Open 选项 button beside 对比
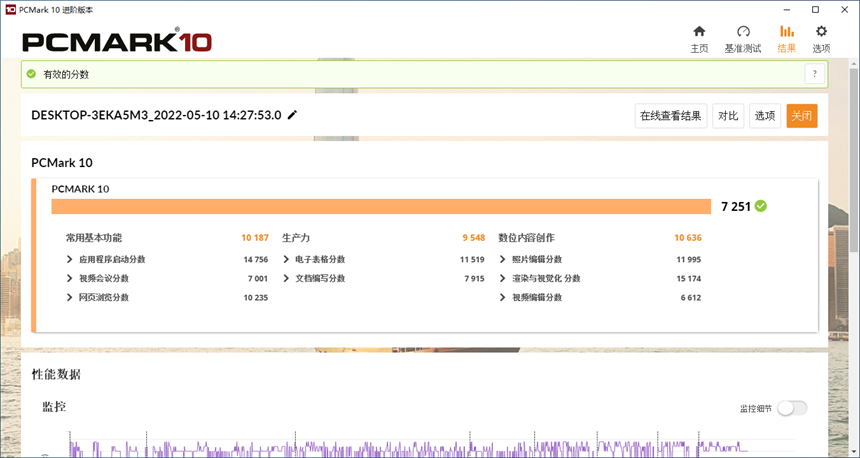The width and height of the screenshot is (860, 458). point(765,116)
